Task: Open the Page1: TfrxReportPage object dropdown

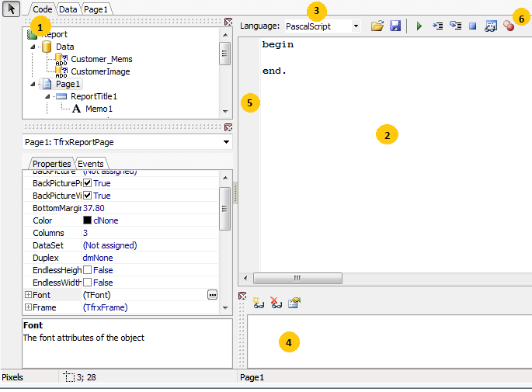Action: pyautogui.click(x=226, y=142)
